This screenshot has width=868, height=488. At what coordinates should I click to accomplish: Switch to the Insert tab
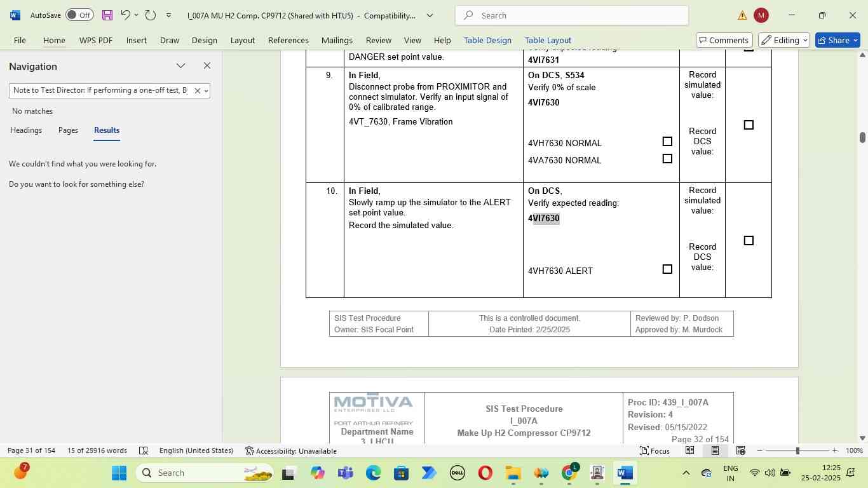pos(137,40)
